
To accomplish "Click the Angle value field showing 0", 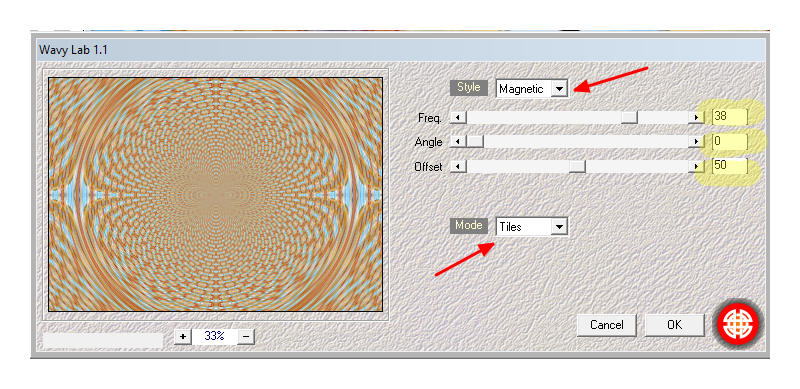I will [730, 141].
